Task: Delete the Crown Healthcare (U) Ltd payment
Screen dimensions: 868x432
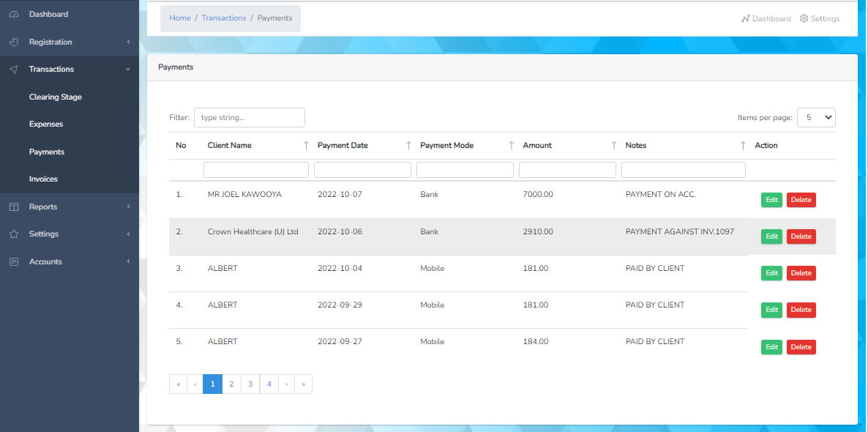Action: coord(801,237)
